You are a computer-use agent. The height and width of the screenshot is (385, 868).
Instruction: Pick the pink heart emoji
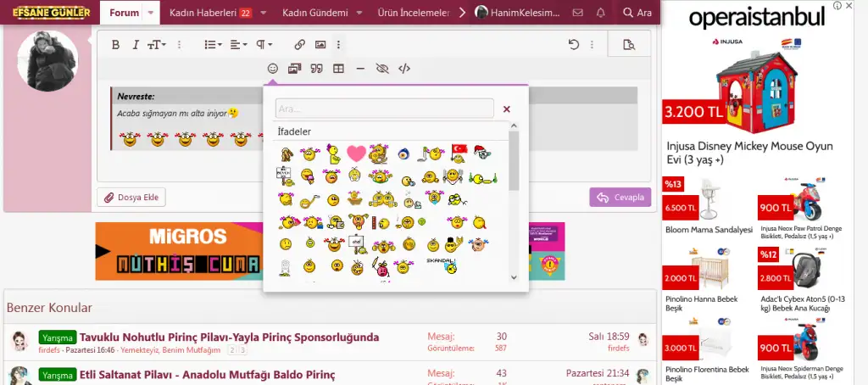click(x=356, y=153)
